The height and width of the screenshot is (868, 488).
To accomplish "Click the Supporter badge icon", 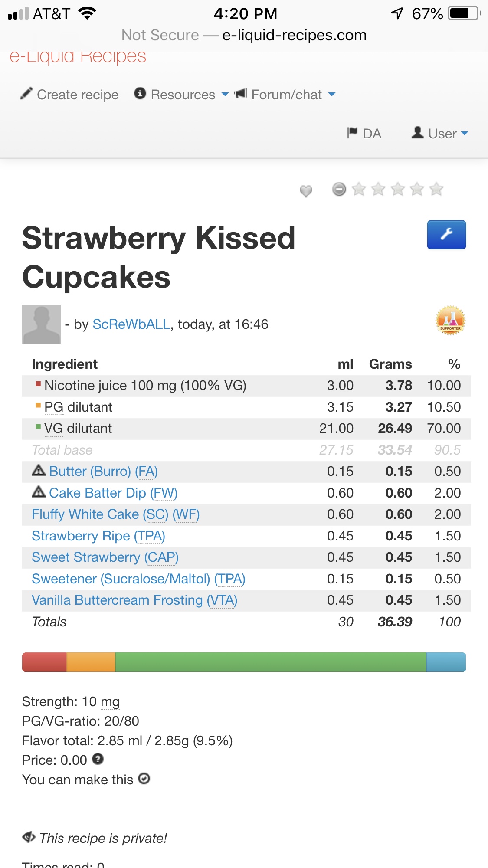I will 450,321.
